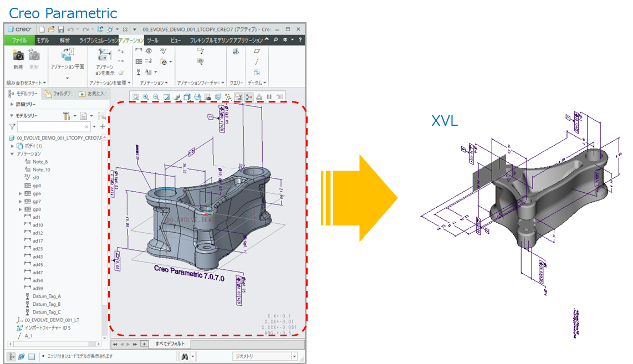
Task: Expand the gp6 tree node
Action: click(x=20, y=194)
